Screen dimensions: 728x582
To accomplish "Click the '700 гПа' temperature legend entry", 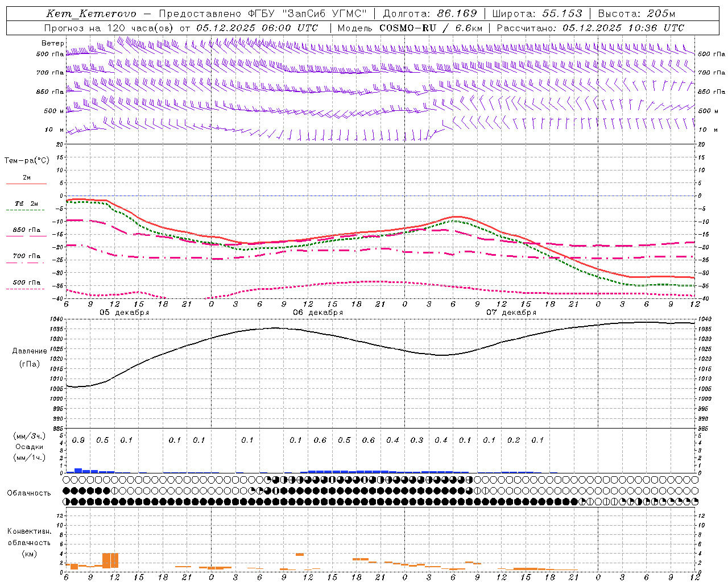I will pos(27,256).
